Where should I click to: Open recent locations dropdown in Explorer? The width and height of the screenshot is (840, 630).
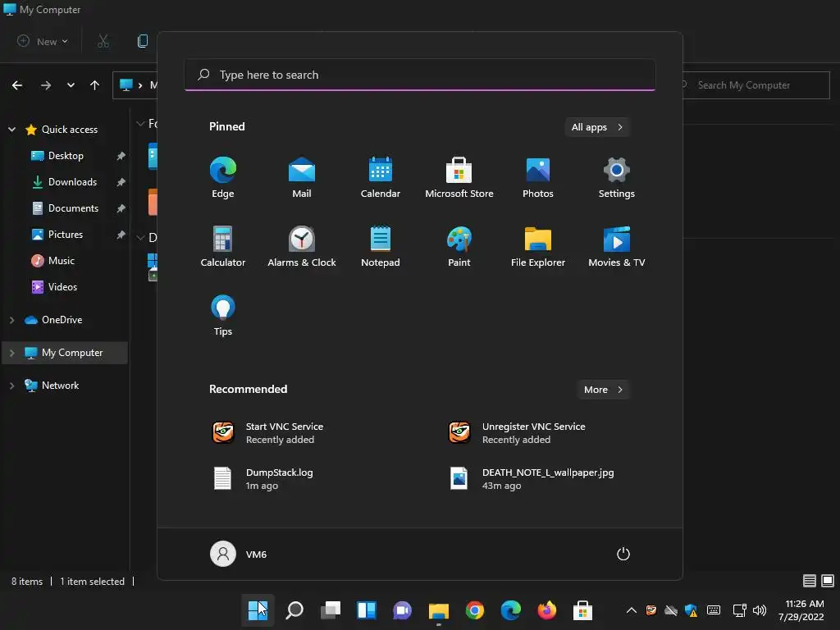[71, 85]
